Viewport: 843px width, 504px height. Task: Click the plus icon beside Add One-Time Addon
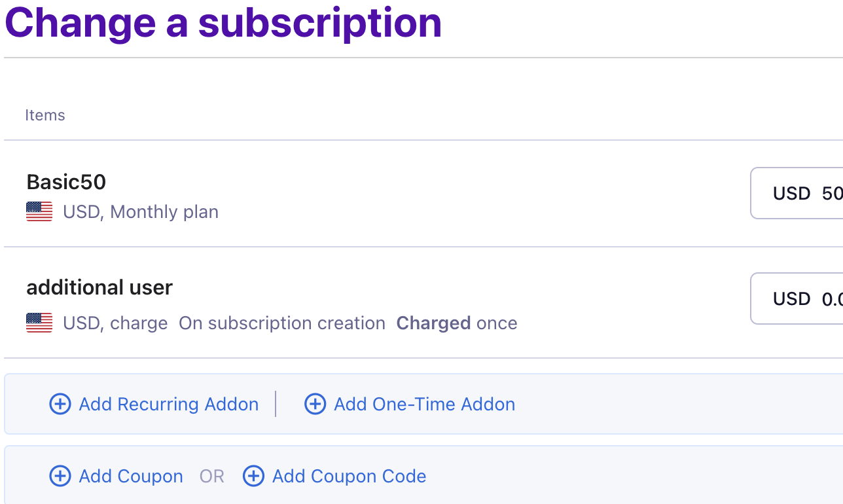click(x=315, y=405)
